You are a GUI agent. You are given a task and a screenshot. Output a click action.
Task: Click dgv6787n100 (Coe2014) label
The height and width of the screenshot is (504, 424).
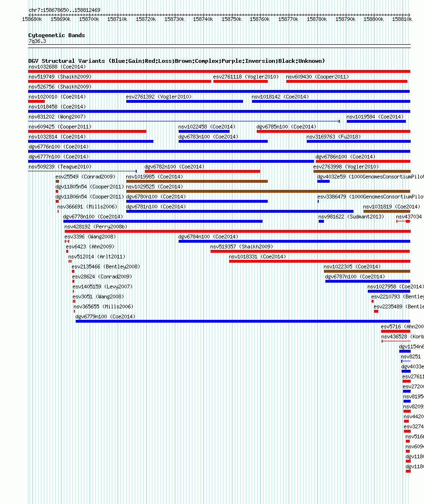point(355,276)
